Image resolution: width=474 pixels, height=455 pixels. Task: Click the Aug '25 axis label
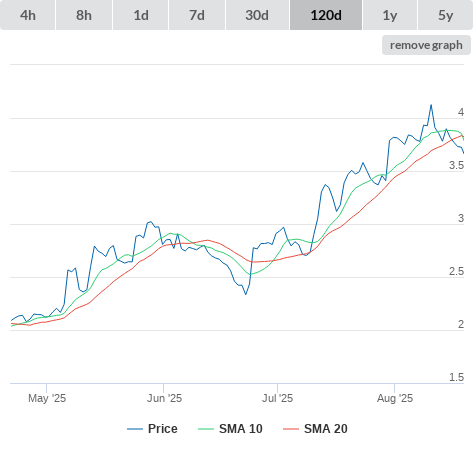[395, 398]
